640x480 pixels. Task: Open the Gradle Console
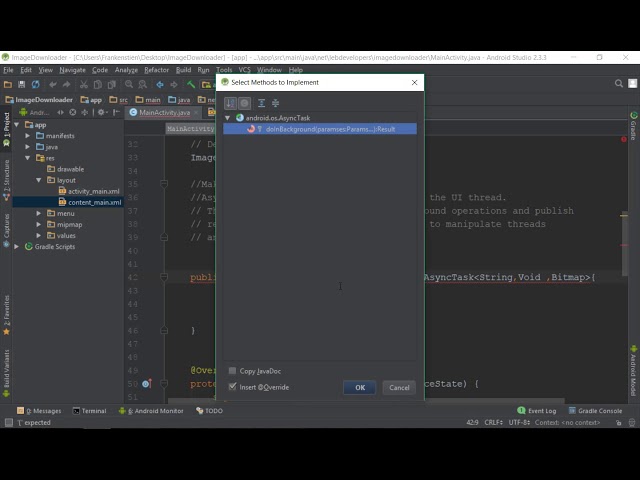(596, 411)
